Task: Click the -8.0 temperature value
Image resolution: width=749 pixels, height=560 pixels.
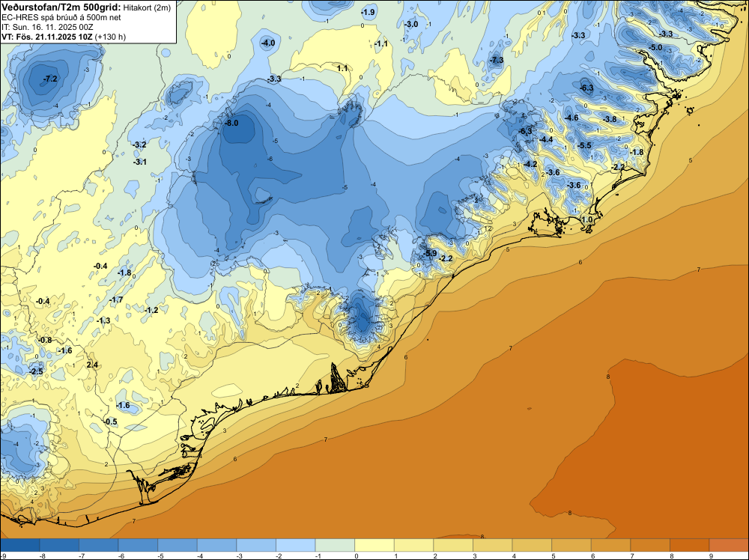Action: (231, 123)
